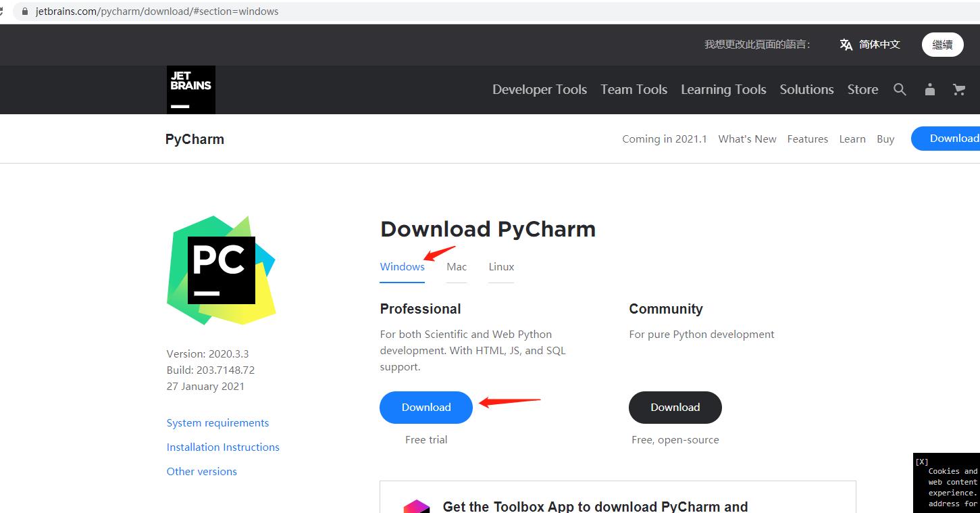This screenshot has height=513, width=980.
Task: Click the For pure Python development text
Action: (702, 335)
